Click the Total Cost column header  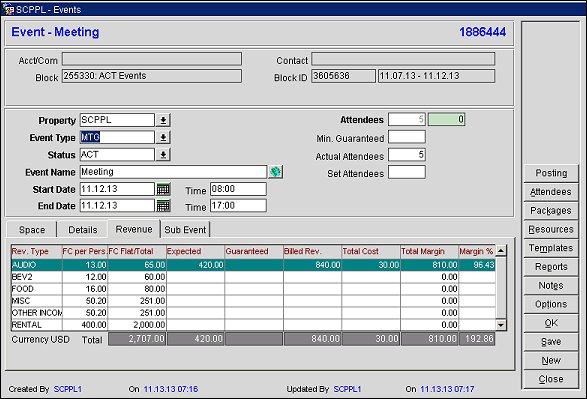click(371, 252)
